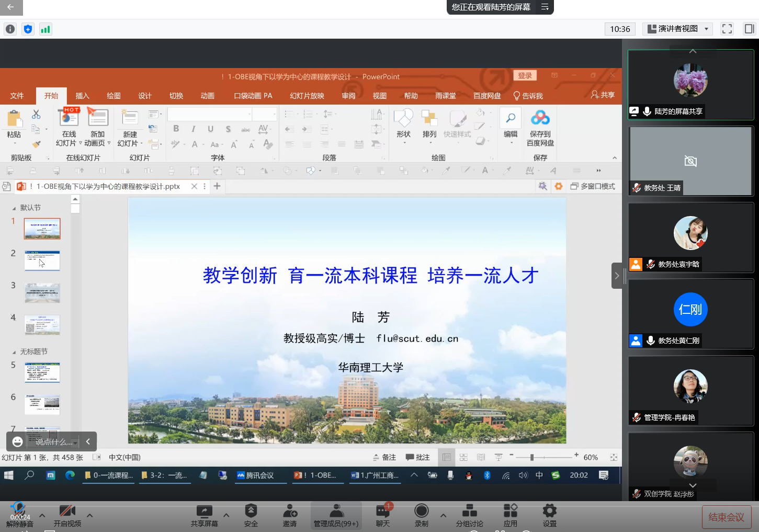759x532 pixels.
Task: Click the Share Screen icon
Action: 204,511
